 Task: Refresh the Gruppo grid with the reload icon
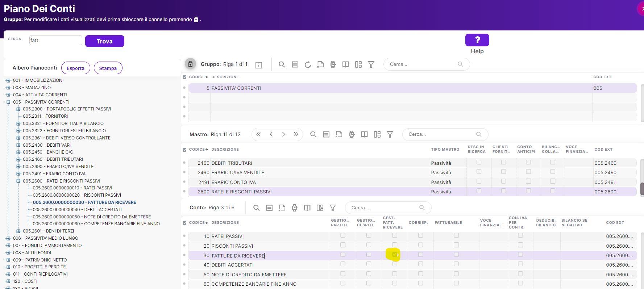308,64
